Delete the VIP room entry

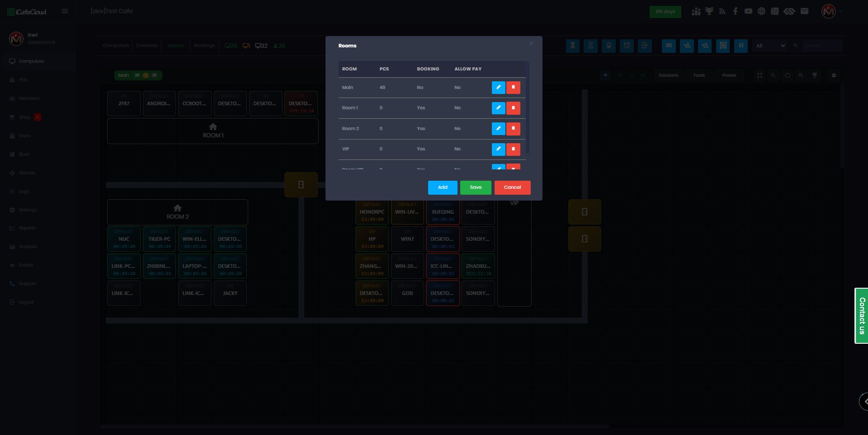(513, 149)
